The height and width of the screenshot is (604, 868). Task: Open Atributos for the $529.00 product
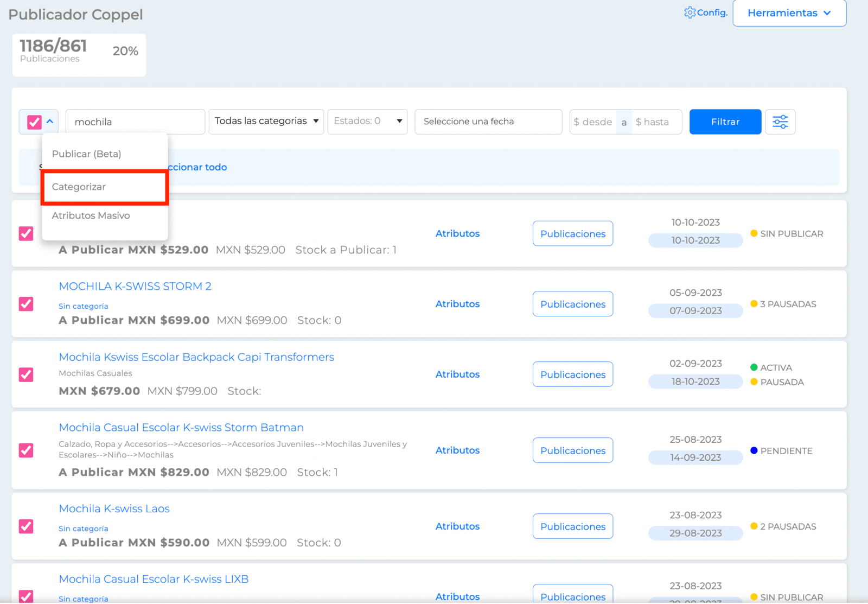coord(457,233)
